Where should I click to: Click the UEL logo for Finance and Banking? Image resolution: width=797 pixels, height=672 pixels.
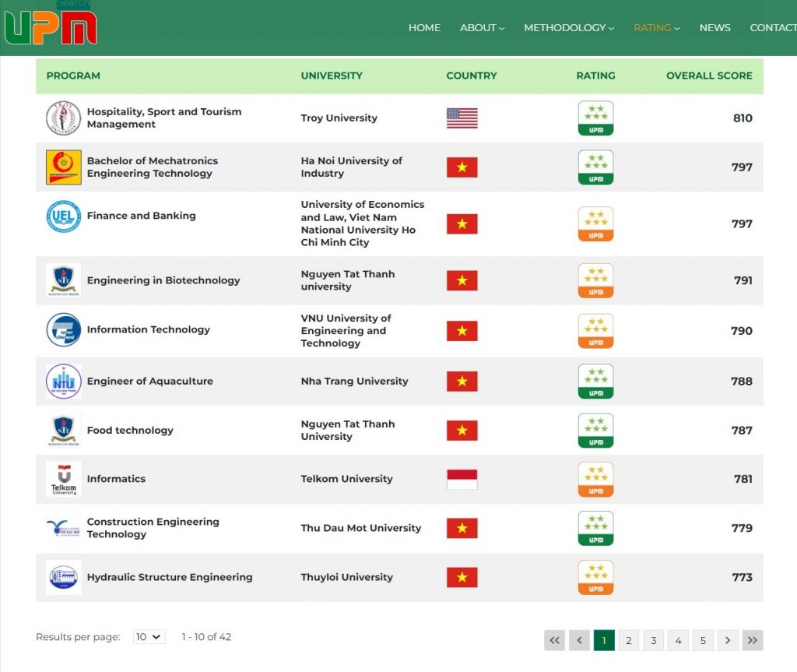[63, 216]
